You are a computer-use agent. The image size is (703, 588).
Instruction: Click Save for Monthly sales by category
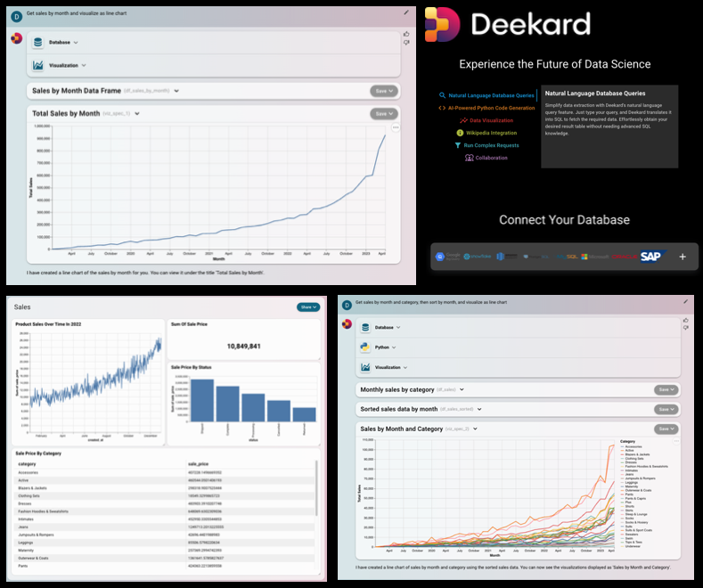[x=666, y=390]
